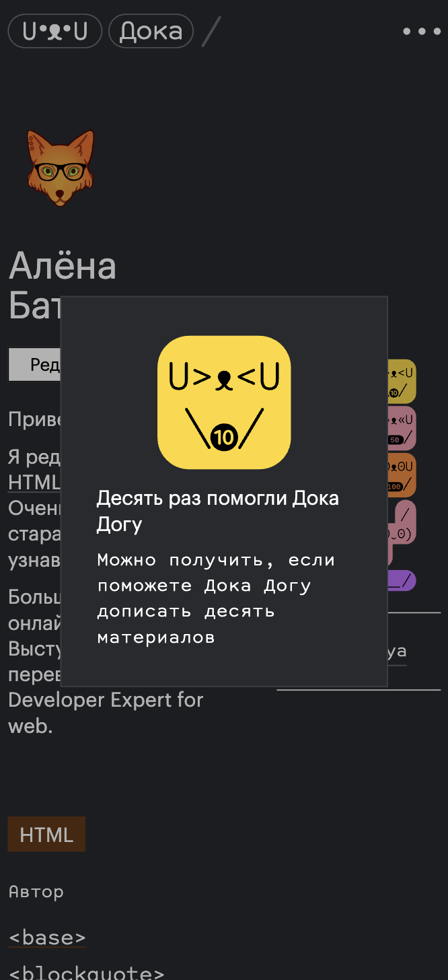Open the <base> article link
This screenshot has width=448, height=980.
(47, 938)
